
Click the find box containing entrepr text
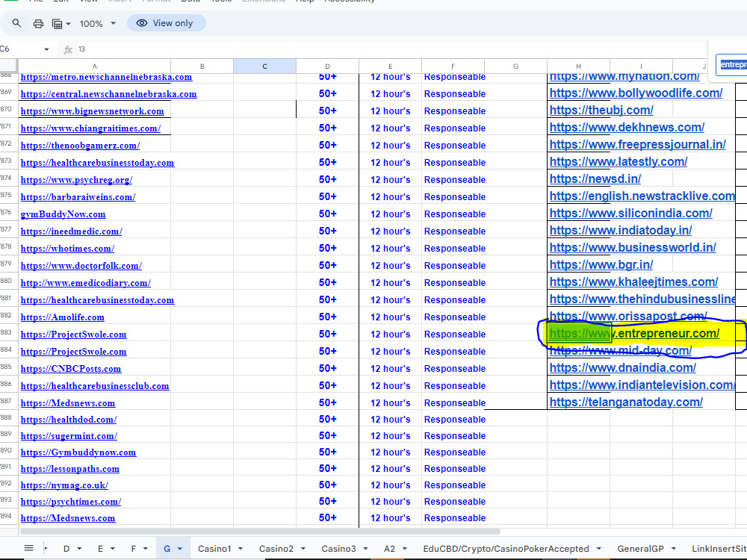(x=732, y=65)
